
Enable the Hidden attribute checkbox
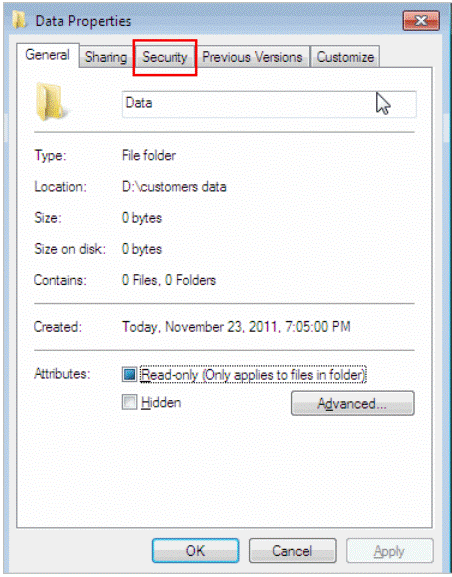point(129,402)
